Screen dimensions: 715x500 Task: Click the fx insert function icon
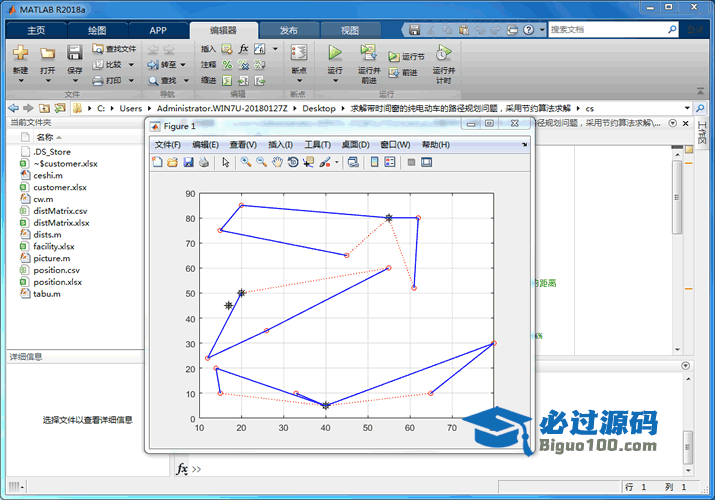point(244,49)
